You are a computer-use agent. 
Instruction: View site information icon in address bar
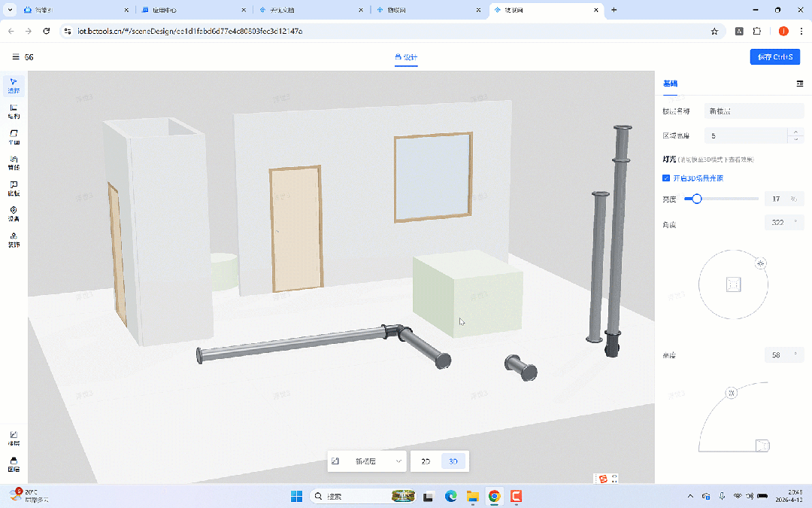point(68,31)
